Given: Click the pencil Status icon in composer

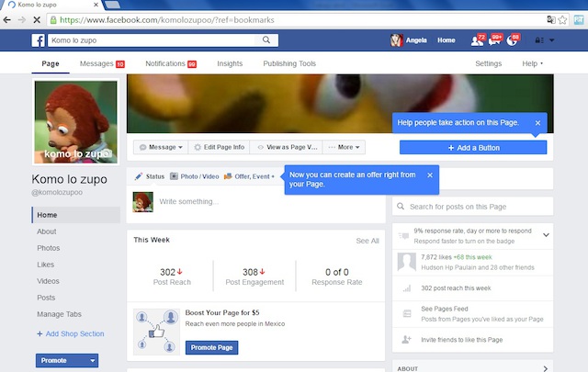Looking at the screenshot, I should pyautogui.click(x=139, y=176).
